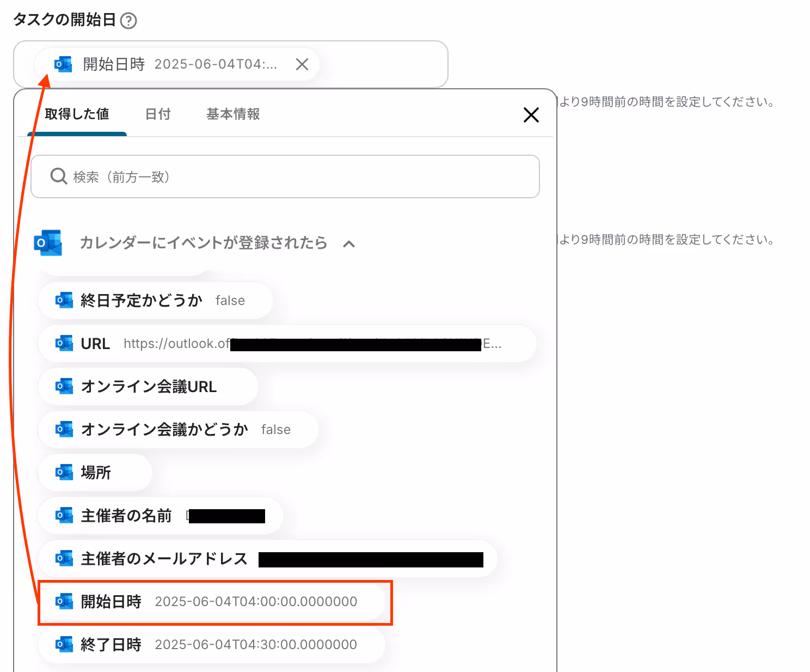Click the タスクの開始日 field label
The height and width of the screenshot is (672, 810).
64,20
